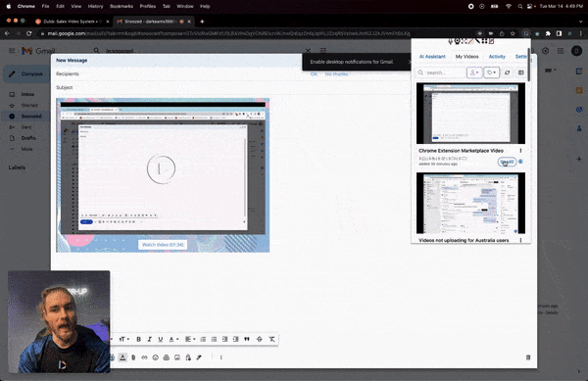
Task: Open the tag filter dropdown in popup
Action: click(x=492, y=72)
